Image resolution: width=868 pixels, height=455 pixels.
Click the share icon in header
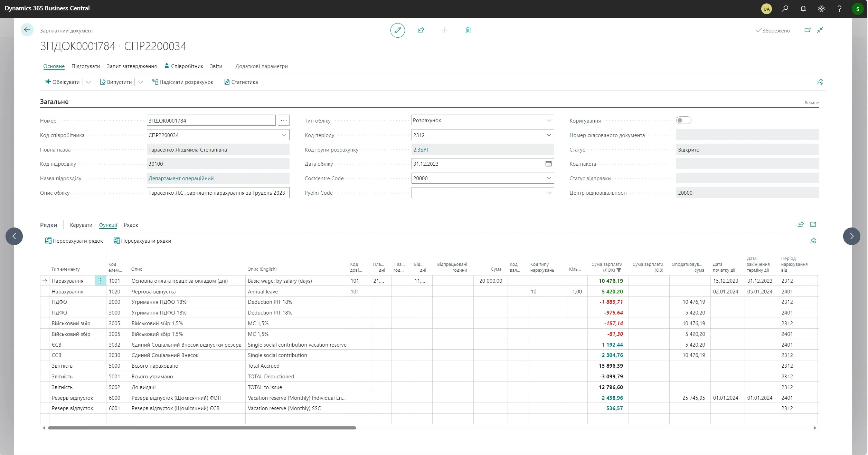pyautogui.click(x=421, y=30)
